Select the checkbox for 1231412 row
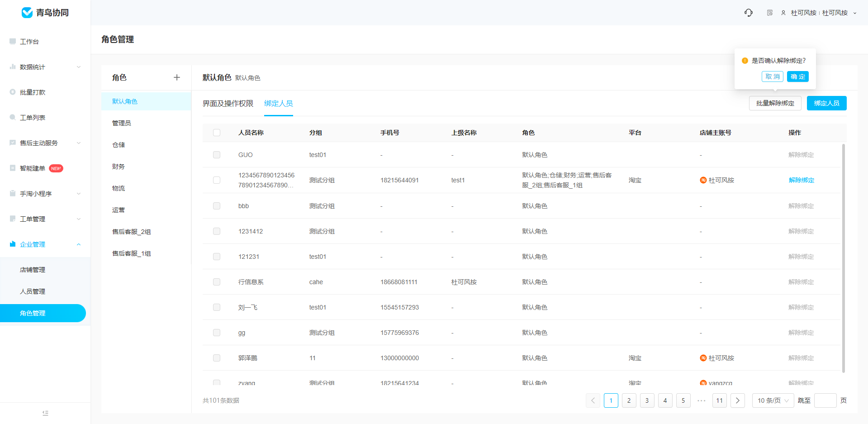 click(x=217, y=231)
